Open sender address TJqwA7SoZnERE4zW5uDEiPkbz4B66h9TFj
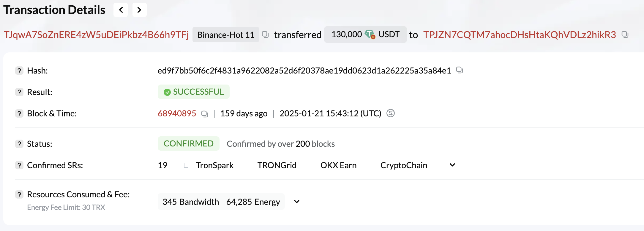 [x=96, y=35]
